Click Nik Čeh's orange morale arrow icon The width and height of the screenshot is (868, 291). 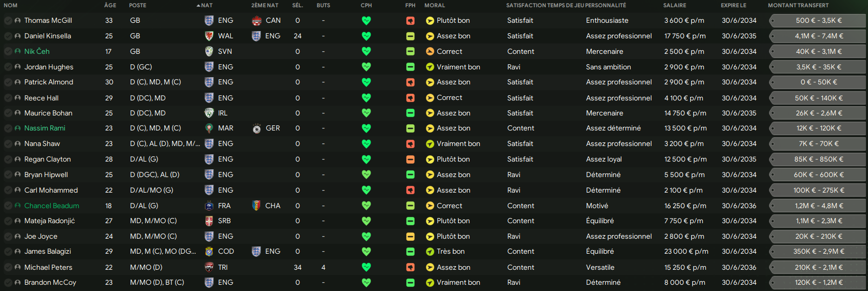pyautogui.click(x=430, y=52)
